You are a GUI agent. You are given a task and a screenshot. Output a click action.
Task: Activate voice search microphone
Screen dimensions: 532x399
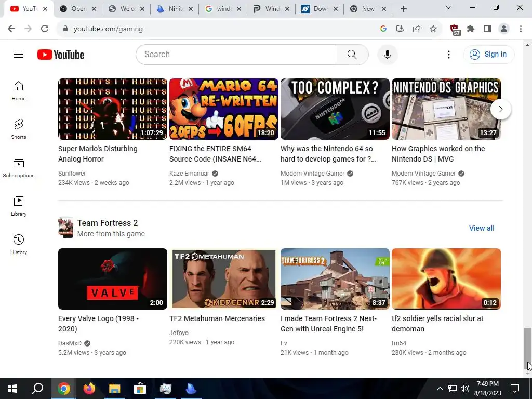pos(387,54)
